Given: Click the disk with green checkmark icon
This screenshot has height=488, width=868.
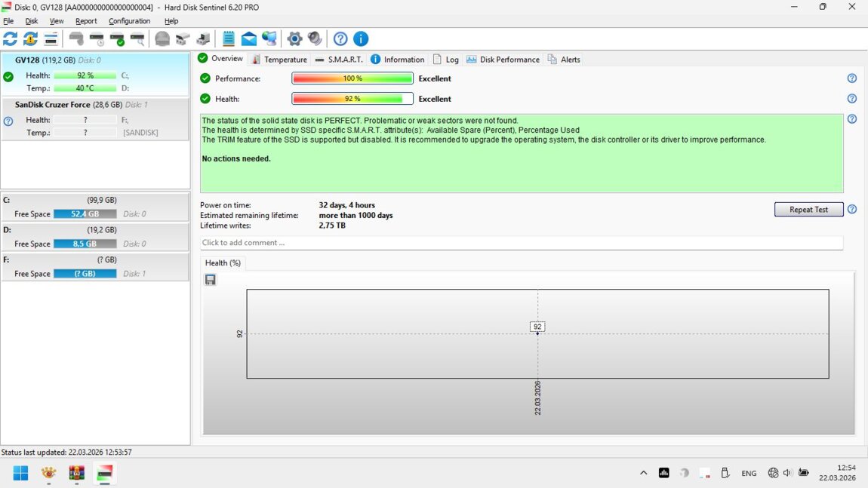Looking at the screenshot, I should [117, 38].
